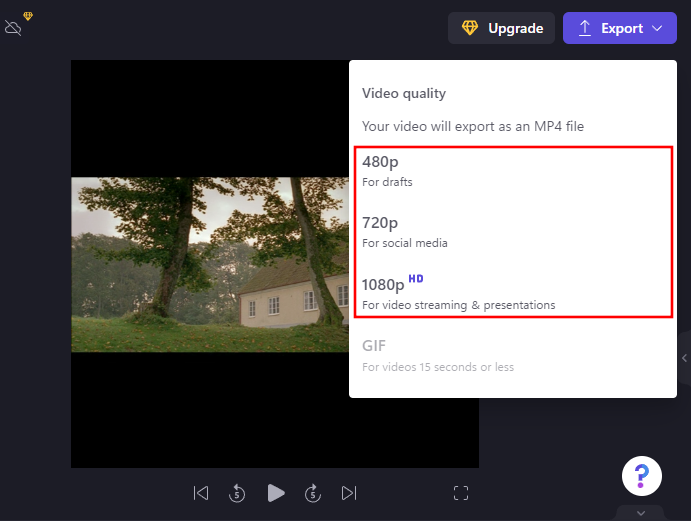
Task: Click the Upgrade button
Action: click(501, 28)
